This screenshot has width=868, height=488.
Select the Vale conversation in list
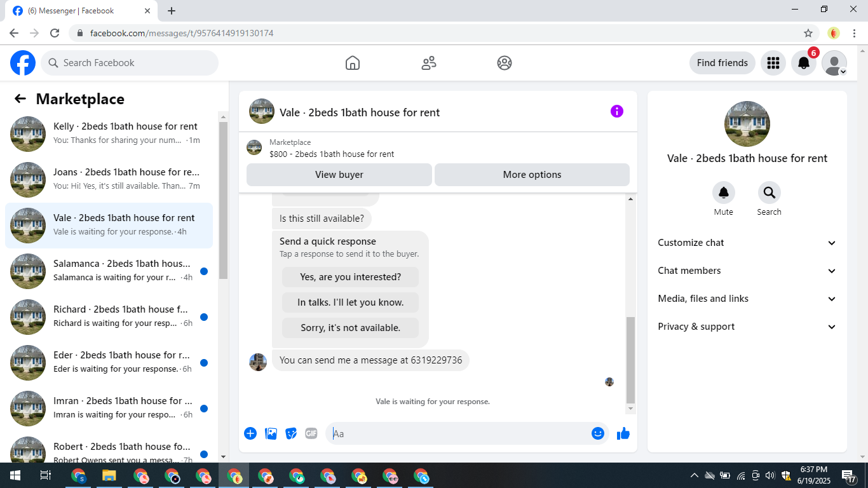[109, 226]
